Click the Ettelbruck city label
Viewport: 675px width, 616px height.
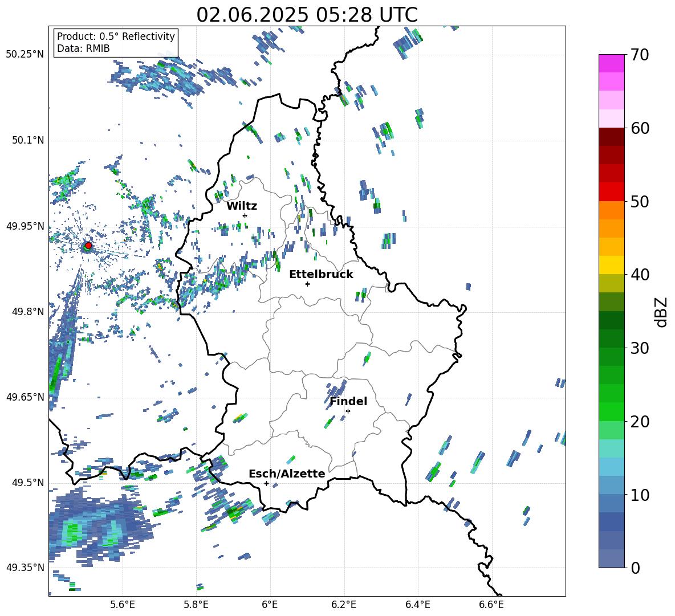click(x=321, y=275)
